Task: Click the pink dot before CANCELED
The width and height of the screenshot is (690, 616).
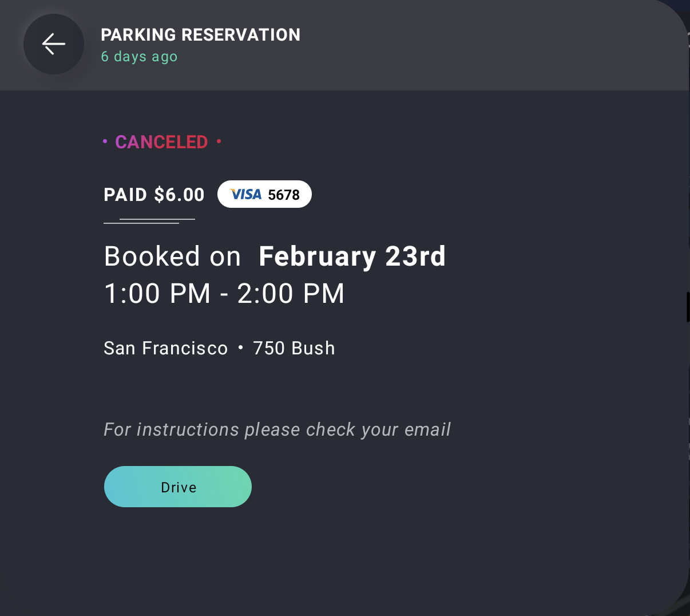Action: tap(105, 141)
